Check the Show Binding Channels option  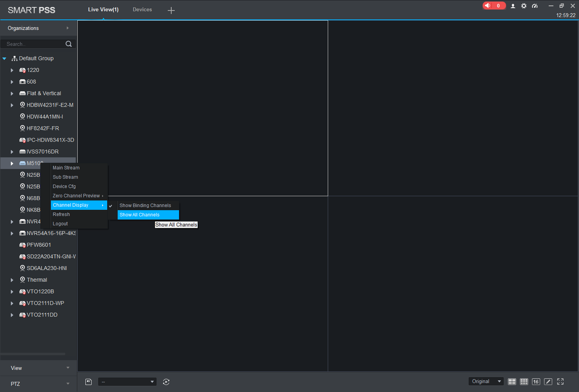click(x=145, y=206)
